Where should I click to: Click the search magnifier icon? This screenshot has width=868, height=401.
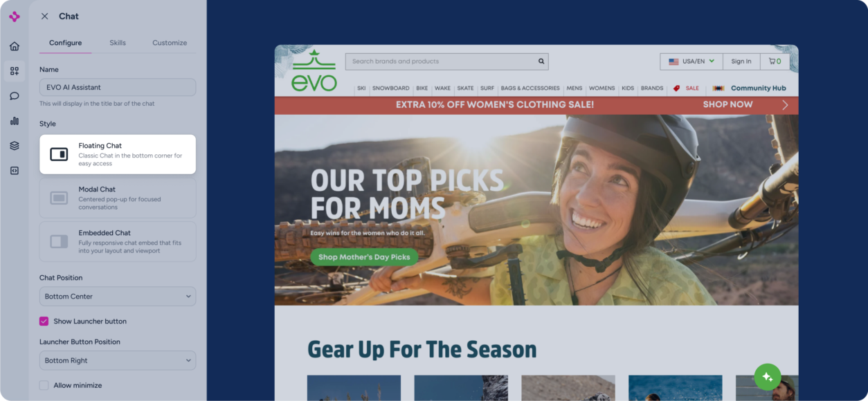pos(541,62)
